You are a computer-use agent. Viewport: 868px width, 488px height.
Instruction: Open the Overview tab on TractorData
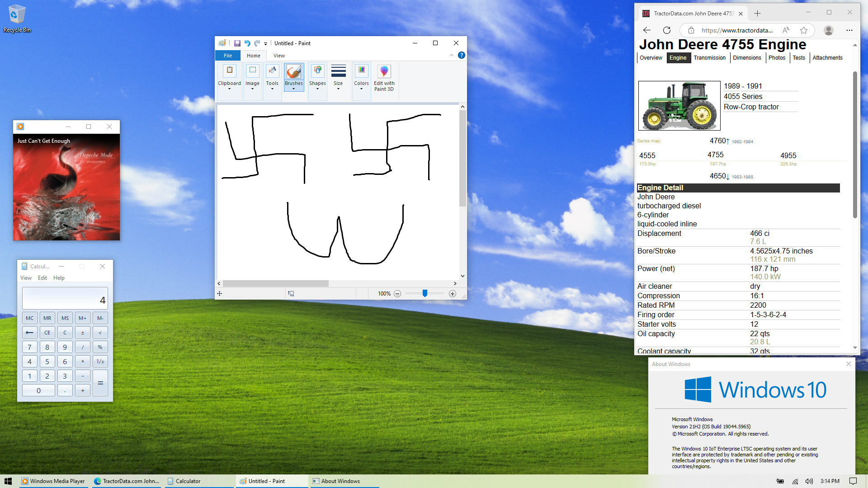(651, 58)
